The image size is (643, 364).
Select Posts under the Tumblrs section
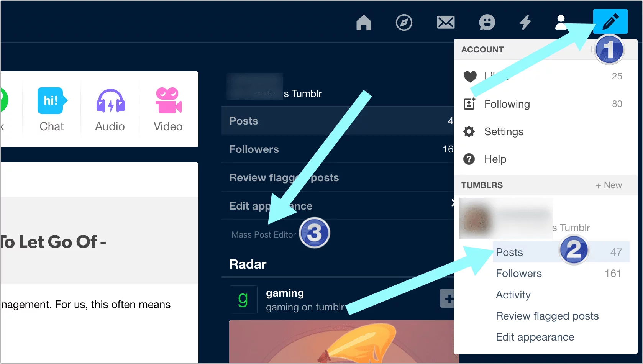pyautogui.click(x=509, y=252)
